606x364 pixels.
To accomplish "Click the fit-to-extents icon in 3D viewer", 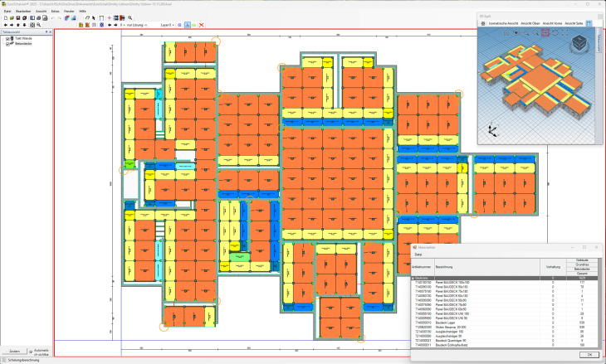I will coord(564,32).
